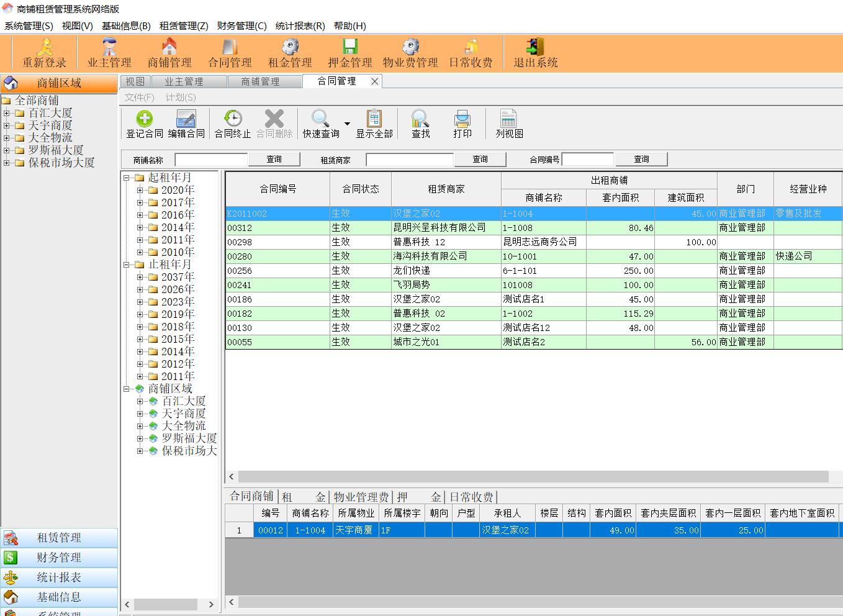This screenshot has height=616, width=843.
Task: Select 全部商铺 root folder
Action: click(x=37, y=101)
